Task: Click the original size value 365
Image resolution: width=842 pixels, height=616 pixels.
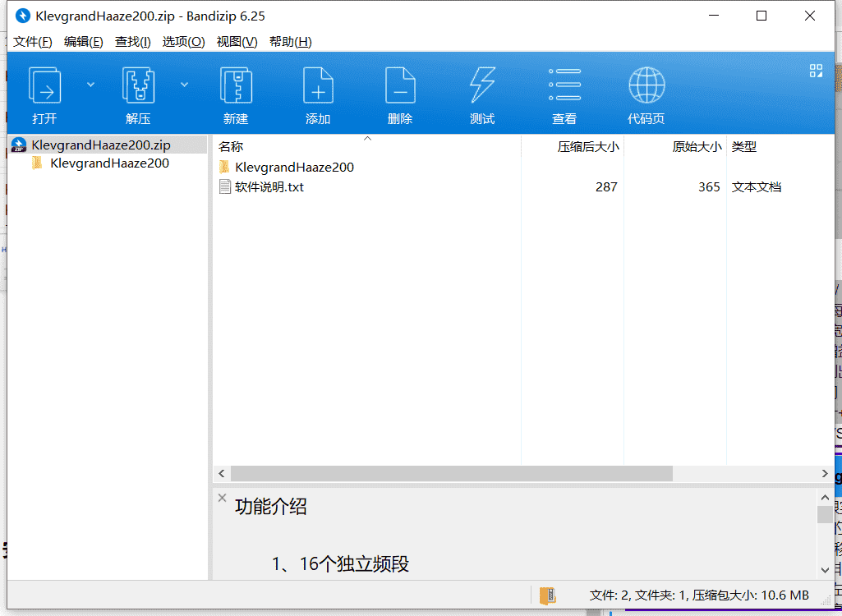Action: (x=709, y=187)
